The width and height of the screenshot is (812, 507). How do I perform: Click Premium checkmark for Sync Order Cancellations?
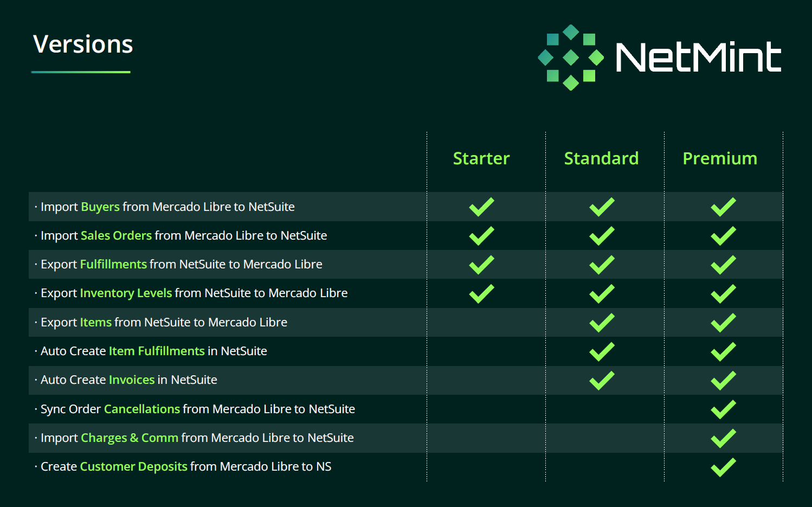point(723,409)
